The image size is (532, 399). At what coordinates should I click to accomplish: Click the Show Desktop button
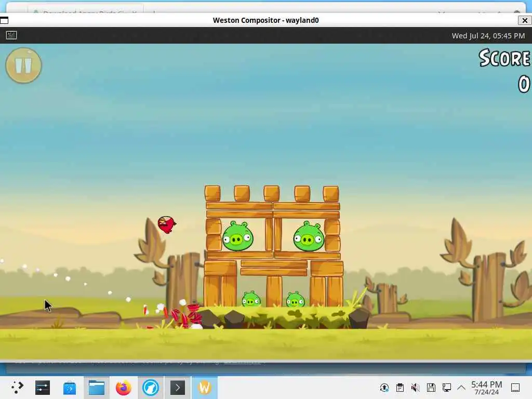coord(515,388)
